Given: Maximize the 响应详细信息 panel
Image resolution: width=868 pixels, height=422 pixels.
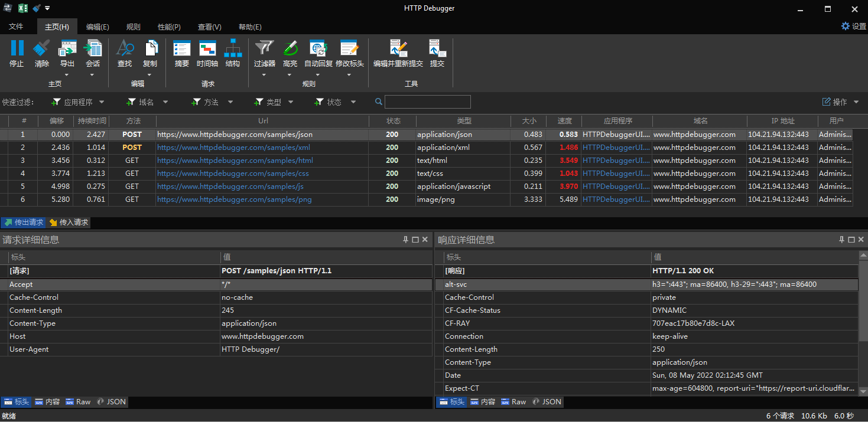Looking at the screenshot, I should [851, 240].
